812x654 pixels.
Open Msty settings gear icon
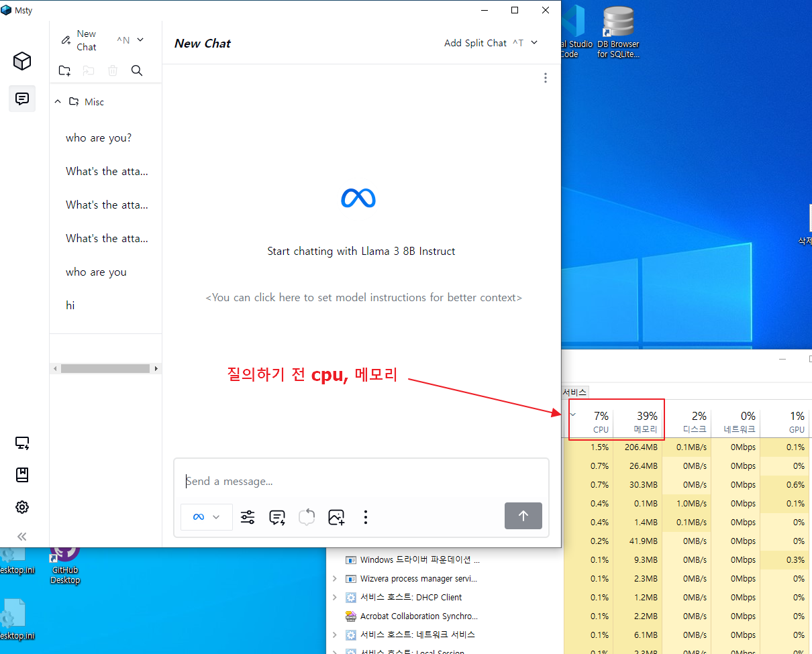[22, 507]
